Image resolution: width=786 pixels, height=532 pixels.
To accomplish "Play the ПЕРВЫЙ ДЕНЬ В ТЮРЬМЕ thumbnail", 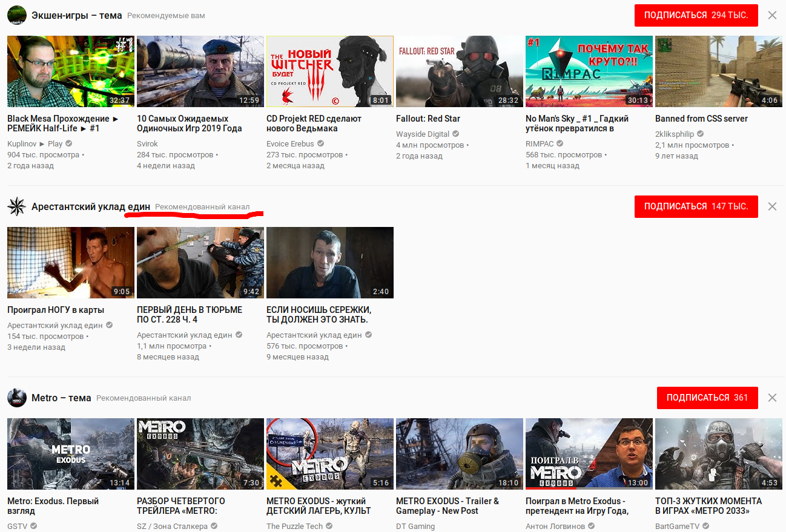I will [x=200, y=263].
